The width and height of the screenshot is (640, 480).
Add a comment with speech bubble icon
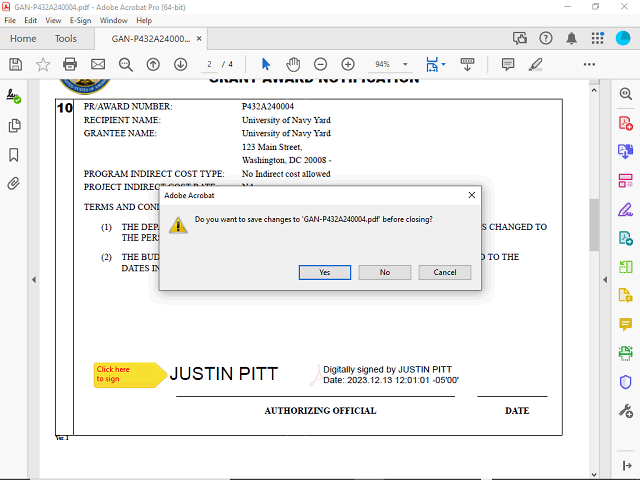point(508,64)
